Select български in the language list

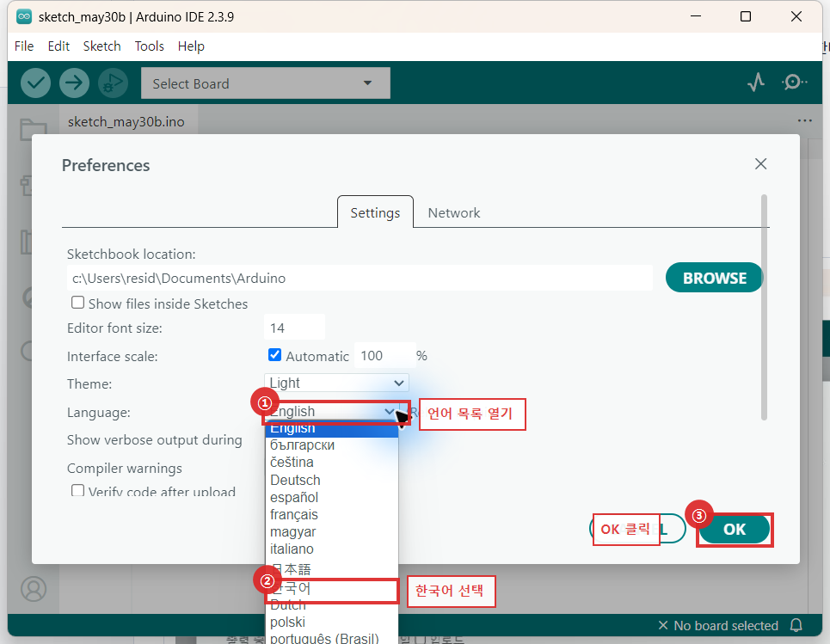click(x=331, y=445)
